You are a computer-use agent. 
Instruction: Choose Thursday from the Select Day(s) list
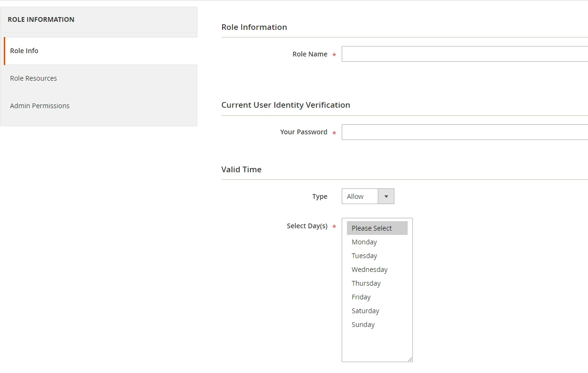366,283
